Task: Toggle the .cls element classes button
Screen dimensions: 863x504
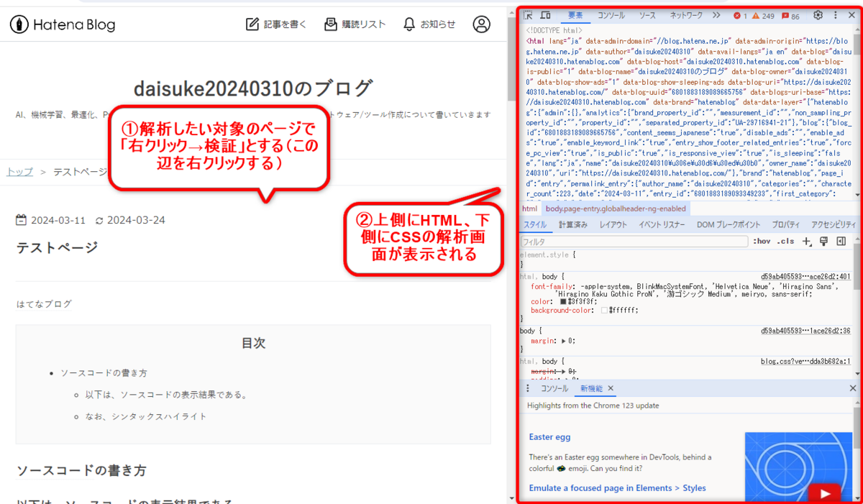Action: pyautogui.click(x=786, y=242)
